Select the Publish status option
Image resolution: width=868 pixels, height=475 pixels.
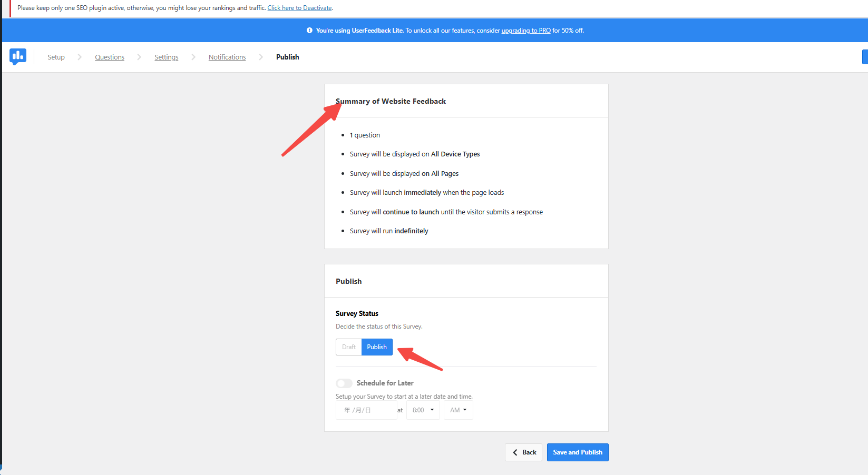[377, 347]
